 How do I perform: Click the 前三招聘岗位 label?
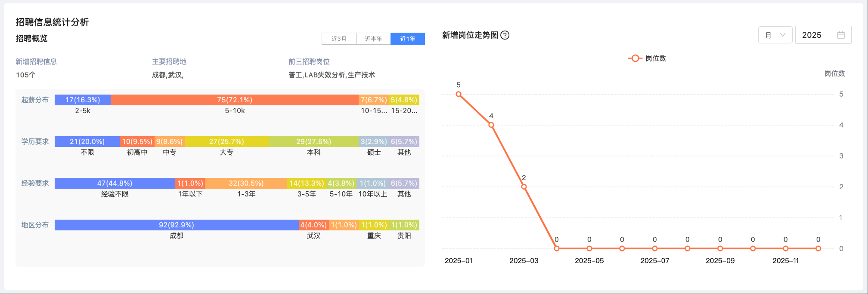pyautogui.click(x=309, y=61)
